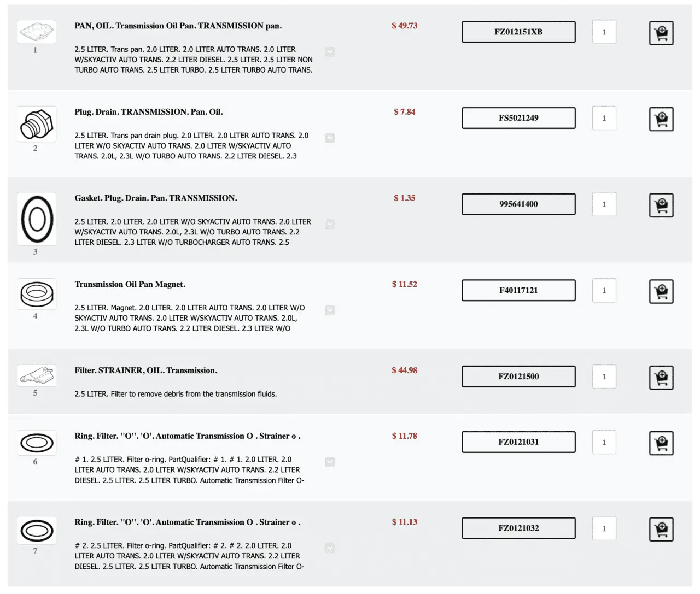Viewport: 700px width, 594px height.
Task: Expand the oil pan magnet description
Action: pyautogui.click(x=330, y=310)
